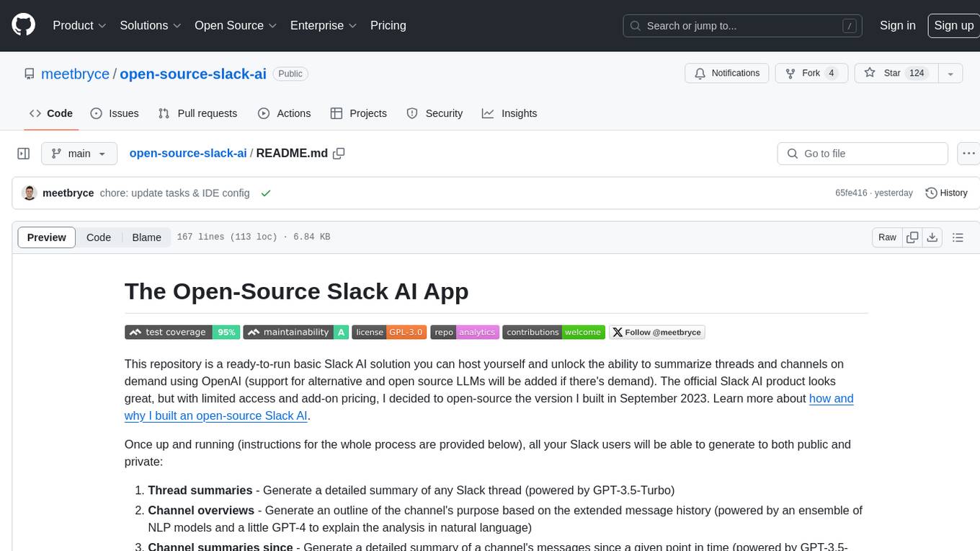This screenshot has height=551, width=980.
Task: View the commit check status checkmark
Action: (x=266, y=193)
